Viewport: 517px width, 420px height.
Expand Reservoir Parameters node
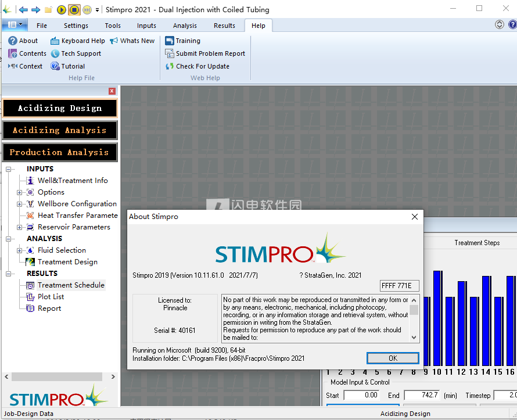click(19, 228)
